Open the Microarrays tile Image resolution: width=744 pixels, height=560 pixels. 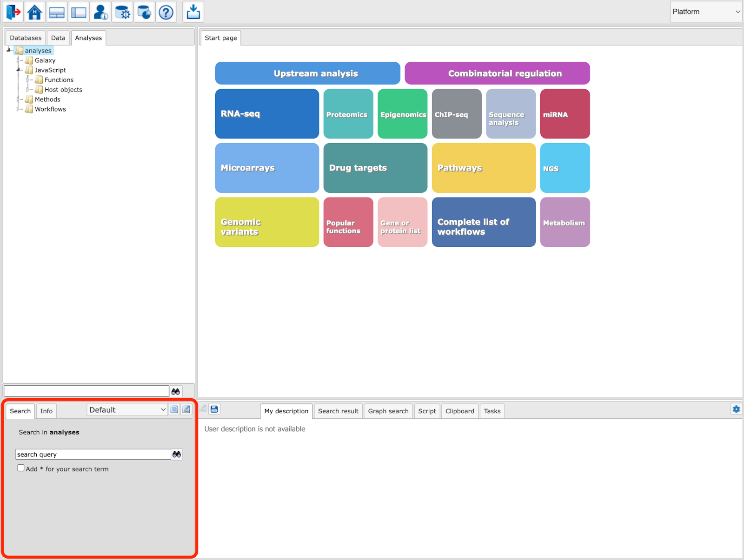tap(267, 168)
